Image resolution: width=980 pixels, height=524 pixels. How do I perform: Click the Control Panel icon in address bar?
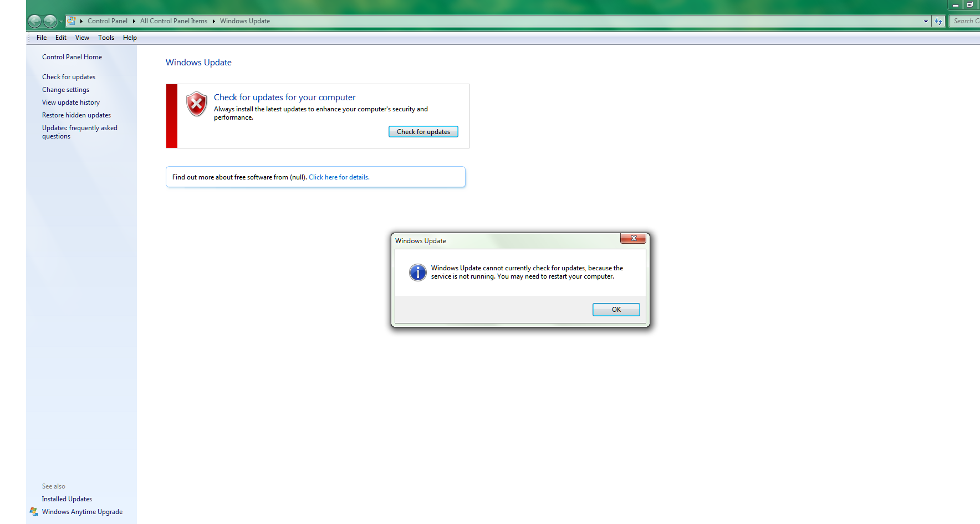coord(72,21)
